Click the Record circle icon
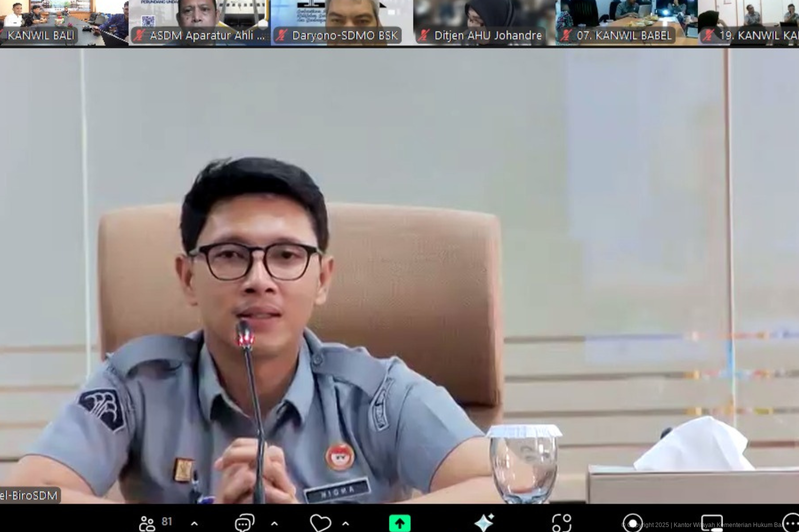The image size is (799, 532). pyautogui.click(x=633, y=523)
